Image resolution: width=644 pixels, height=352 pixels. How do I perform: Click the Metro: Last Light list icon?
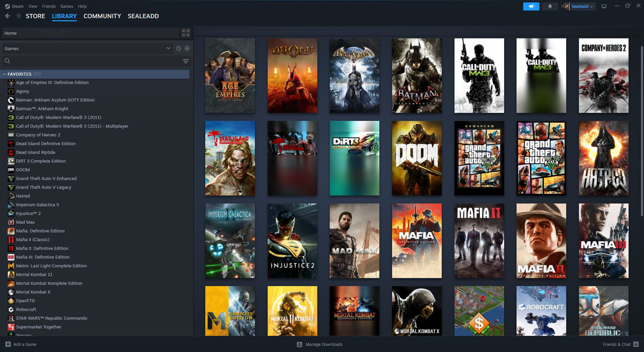click(x=11, y=266)
